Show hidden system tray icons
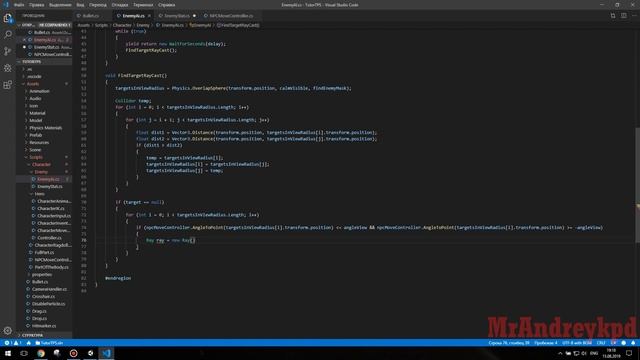 560,353
